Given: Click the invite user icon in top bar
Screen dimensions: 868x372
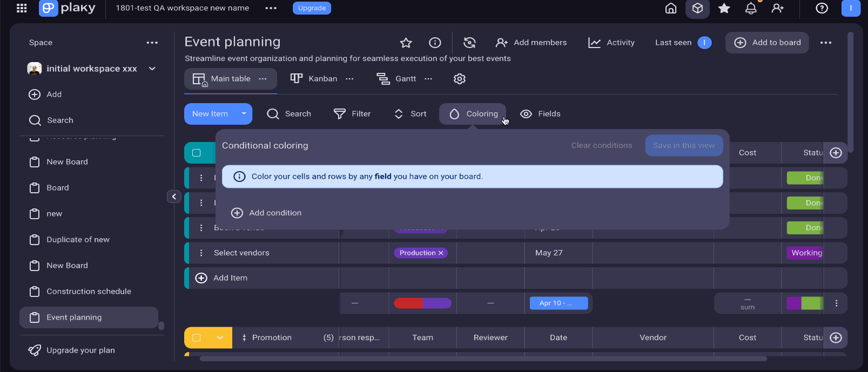Looking at the screenshot, I should pos(778,8).
